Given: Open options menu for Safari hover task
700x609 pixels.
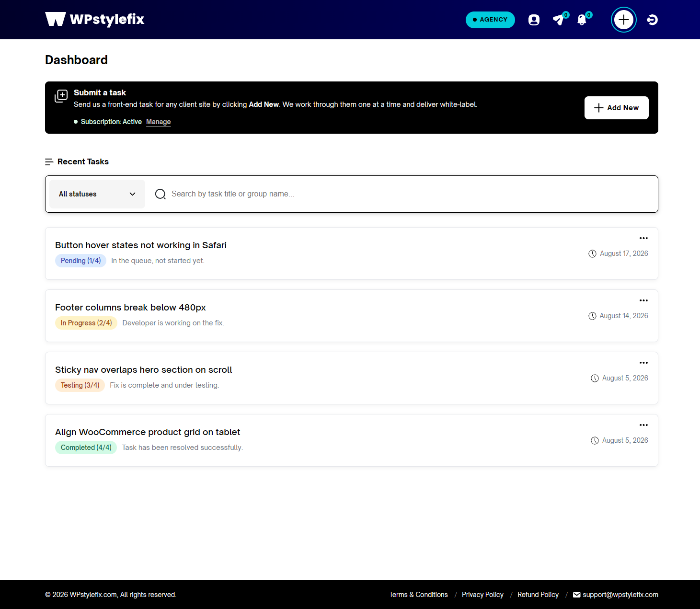Looking at the screenshot, I should coord(643,238).
